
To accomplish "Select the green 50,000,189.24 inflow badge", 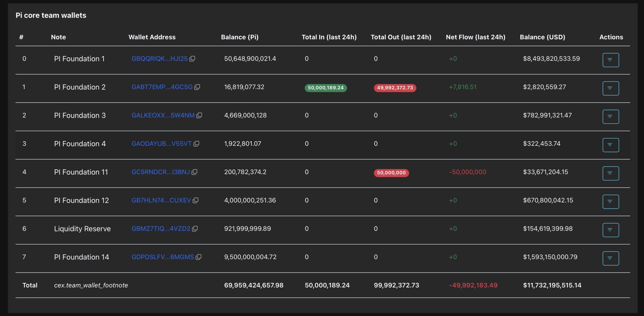I will point(326,88).
